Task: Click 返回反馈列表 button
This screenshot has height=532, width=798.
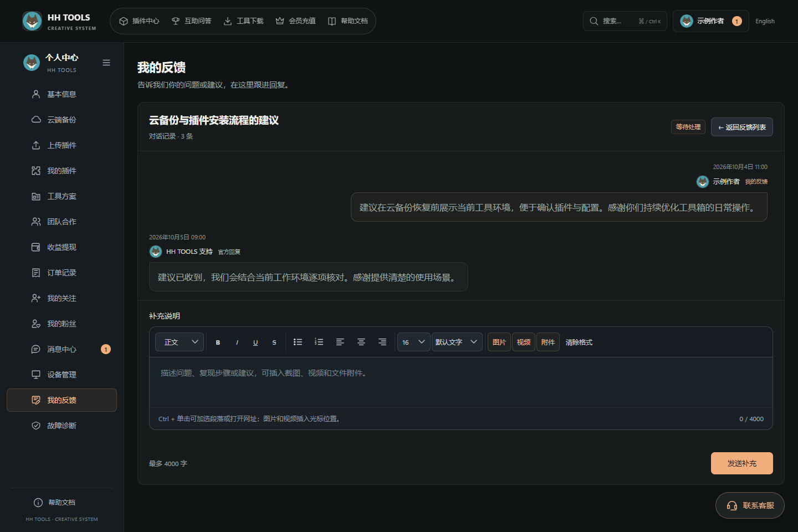Action: 741,127
